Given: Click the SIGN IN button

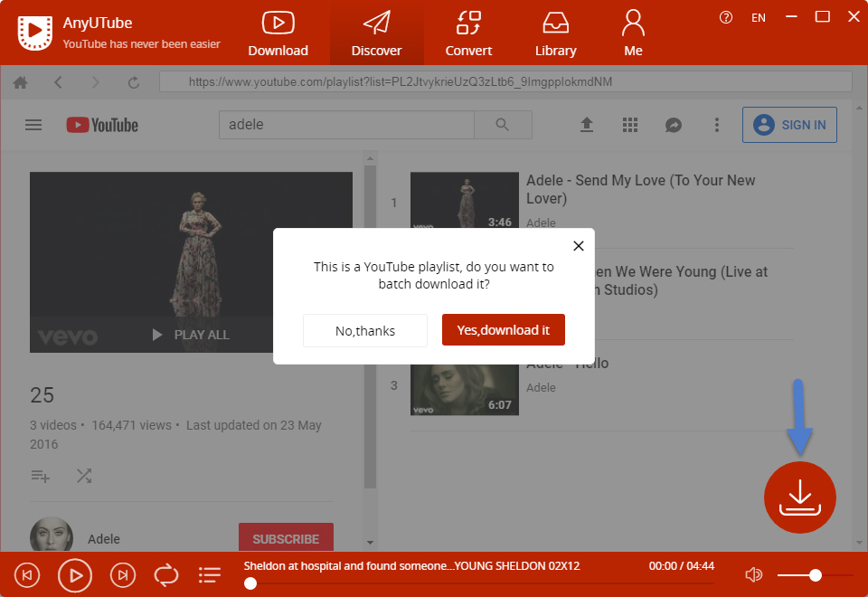Looking at the screenshot, I should click(x=789, y=125).
